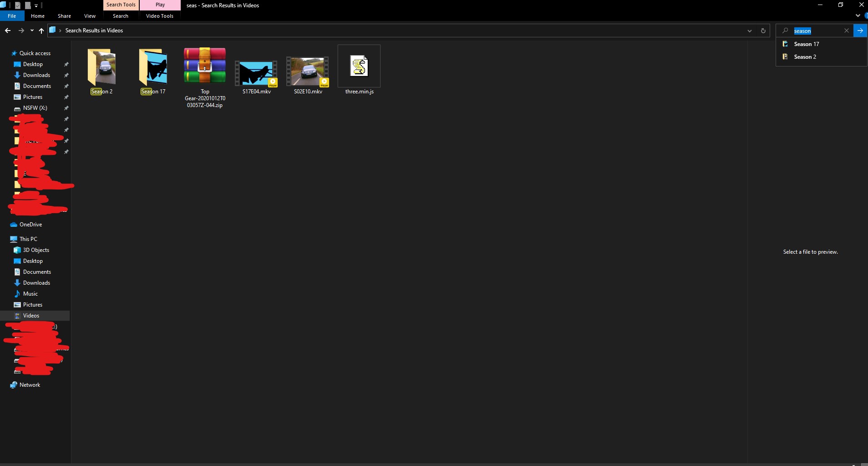The width and height of the screenshot is (868, 466).
Task: Refresh the search results
Action: point(763,31)
